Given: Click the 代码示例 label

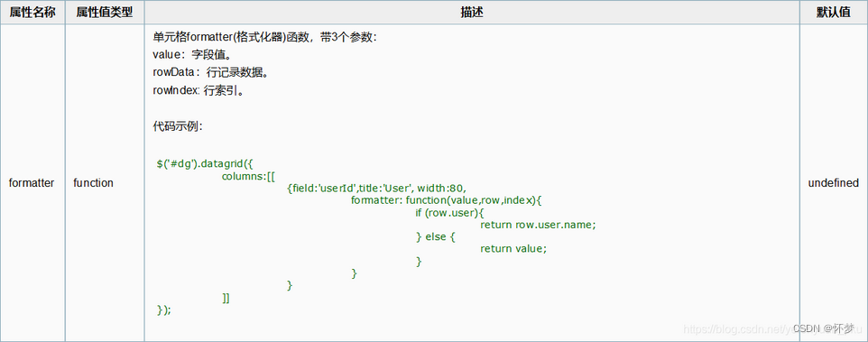Looking at the screenshot, I should pyautogui.click(x=179, y=126).
